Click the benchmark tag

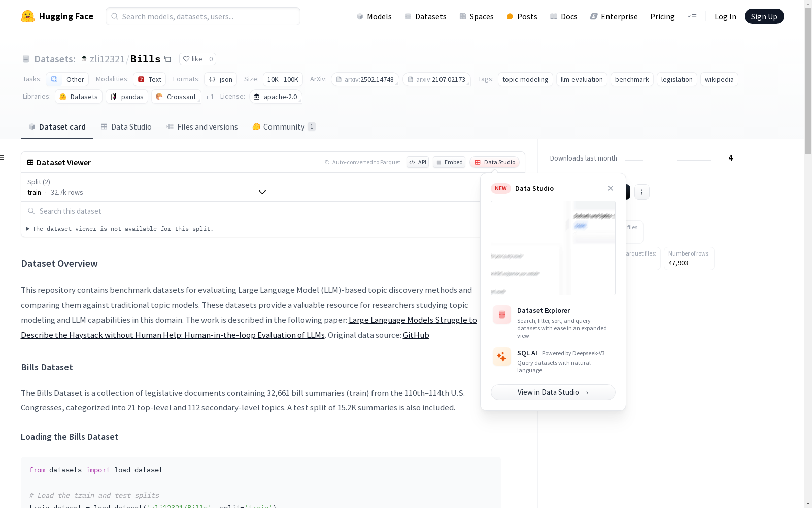click(x=632, y=79)
